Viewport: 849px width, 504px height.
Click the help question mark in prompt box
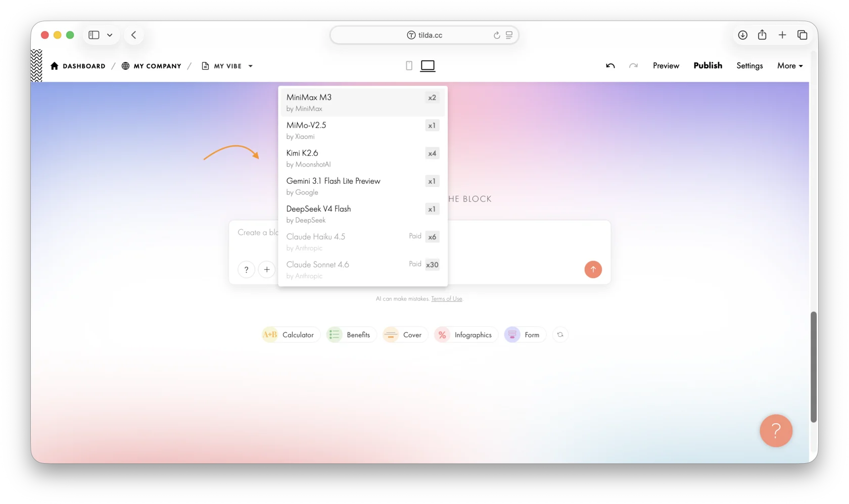[x=246, y=269]
